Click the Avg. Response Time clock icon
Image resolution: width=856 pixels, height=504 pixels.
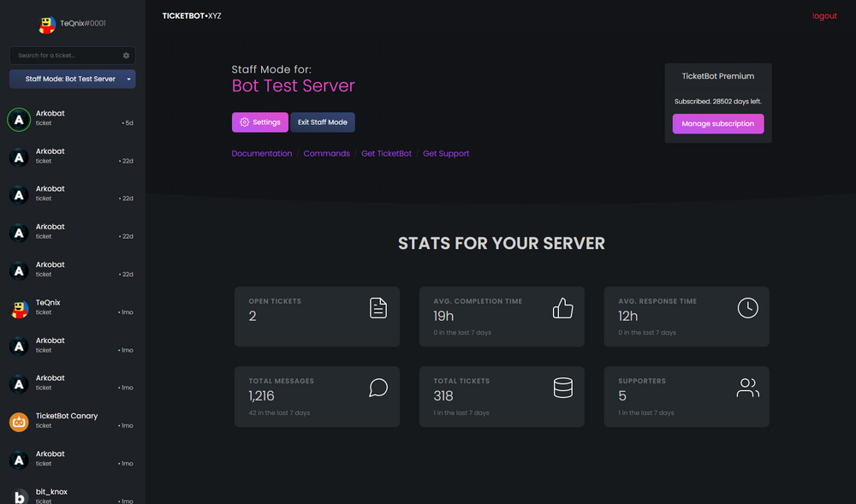point(747,308)
